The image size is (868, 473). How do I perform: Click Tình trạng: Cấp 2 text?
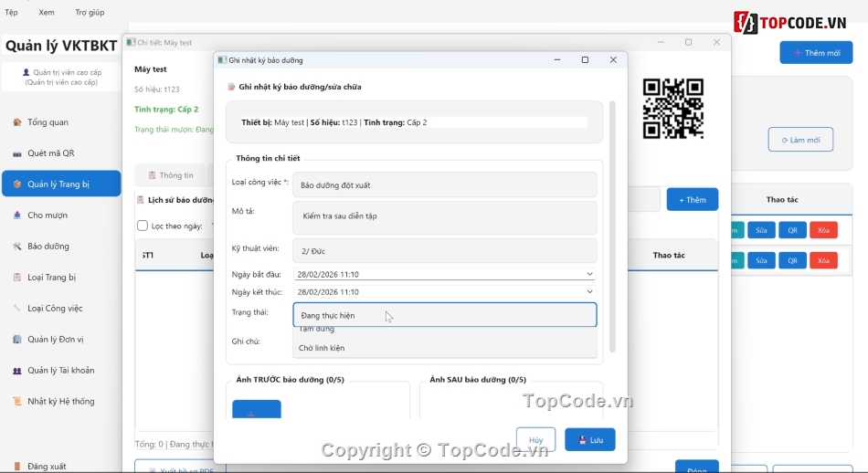pos(166,110)
